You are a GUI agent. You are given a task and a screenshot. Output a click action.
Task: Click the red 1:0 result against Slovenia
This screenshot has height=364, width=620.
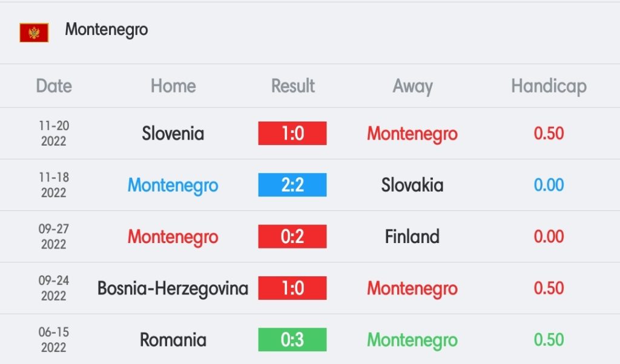(292, 133)
